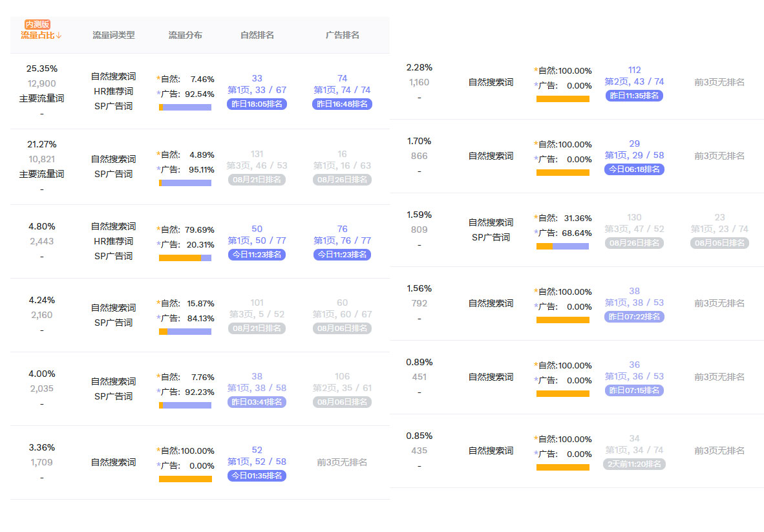Click the 流量分布 column header
The width and height of the screenshot is (764, 532).
pyautogui.click(x=186, y=36)
